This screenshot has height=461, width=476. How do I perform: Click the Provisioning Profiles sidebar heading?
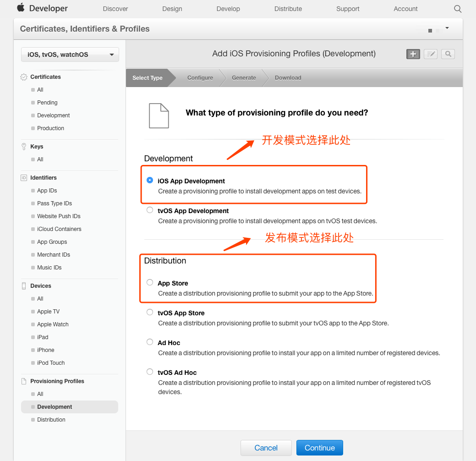tap(57, 381)
